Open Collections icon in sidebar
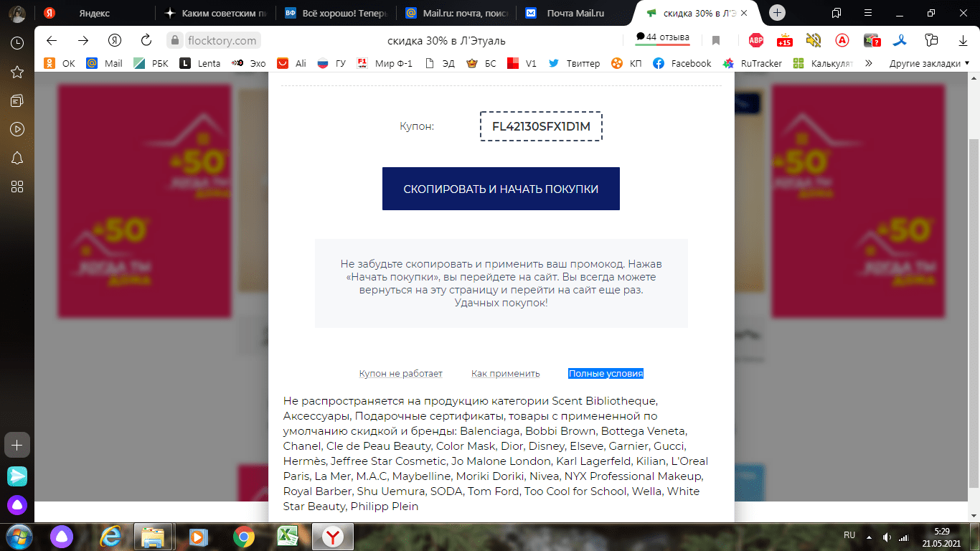Image resolution: width=980 pixels, height=551 pixels. click(x=17, y=100)
